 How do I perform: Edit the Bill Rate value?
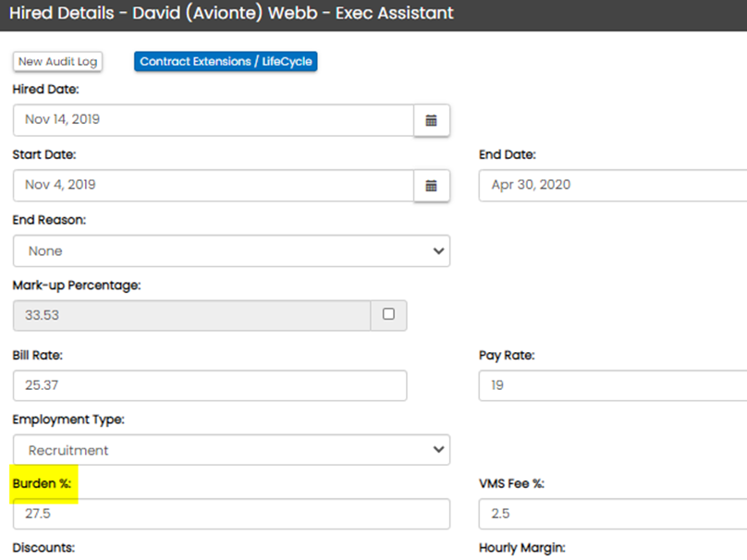point(210,385)
